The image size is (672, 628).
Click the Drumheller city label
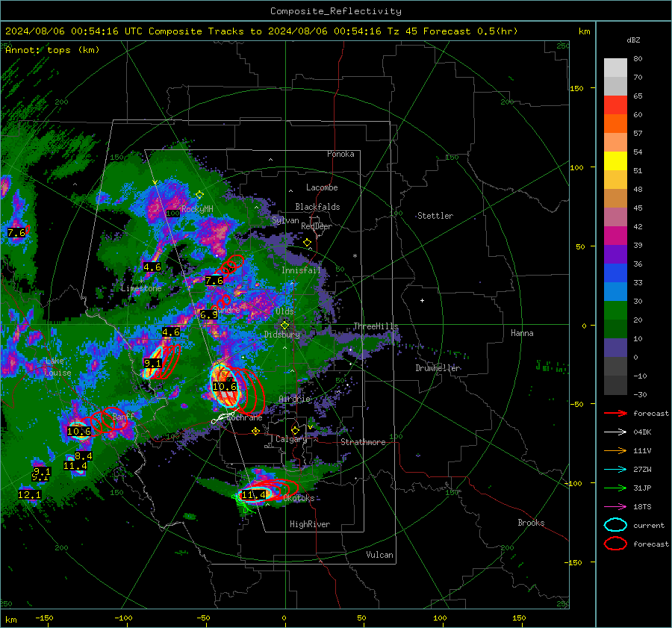click(438, 368)
